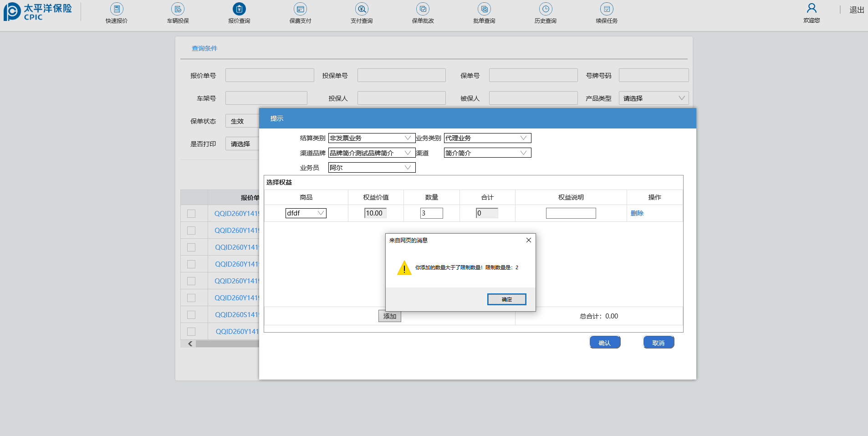Click the 历史查询 clock icon
The width and height of the screenshot is (868, 436).
(545, 9)
